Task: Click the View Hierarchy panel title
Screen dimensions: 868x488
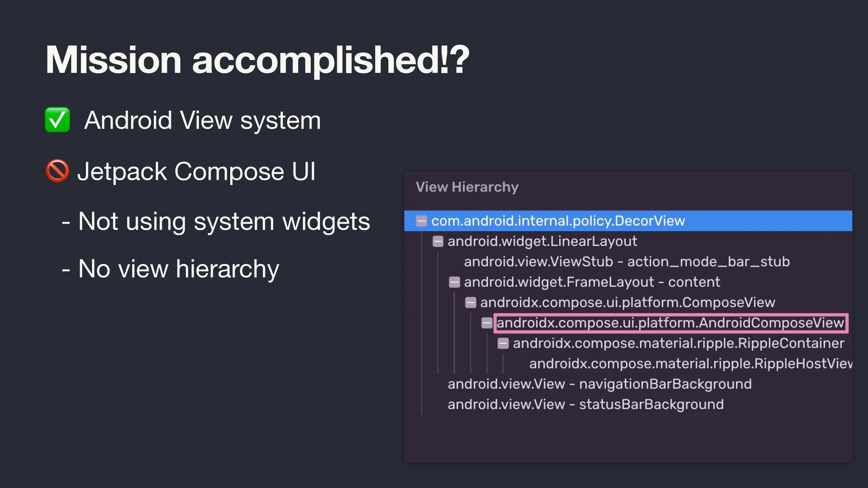Action: (x=467, y=187)
